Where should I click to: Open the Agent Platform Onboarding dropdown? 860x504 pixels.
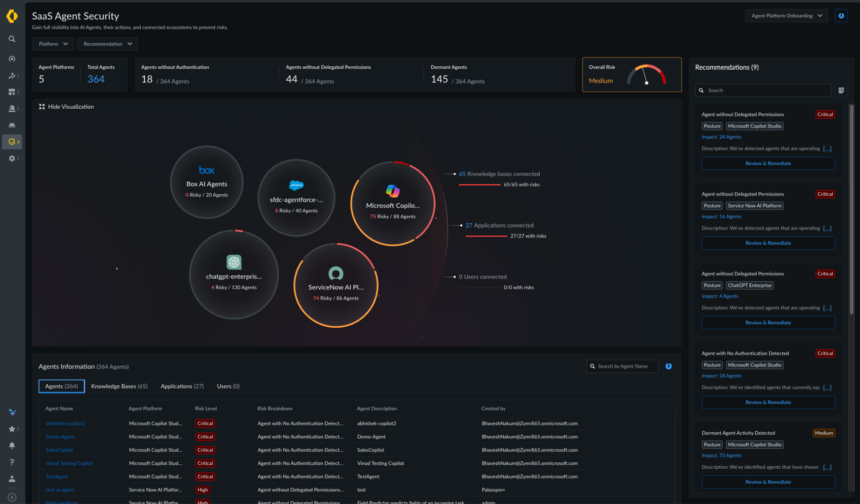786,16
